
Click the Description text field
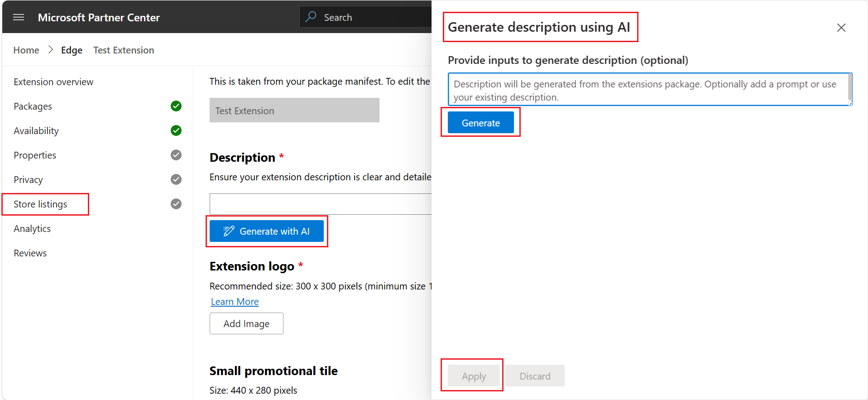click(x=321, y=204)
